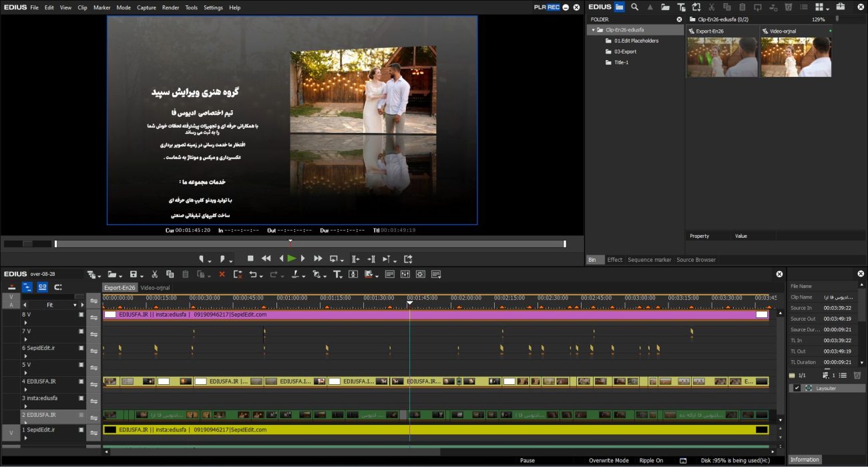Click the Cut scissors icon in timeline toolbar
Screen dimensions: 868x467
[x=154, y=275]
